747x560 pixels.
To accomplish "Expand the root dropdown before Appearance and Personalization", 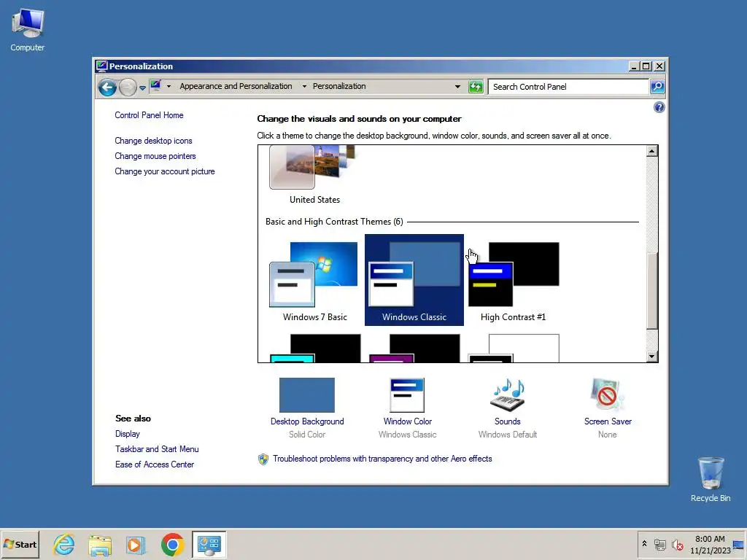I will [169, 86].
